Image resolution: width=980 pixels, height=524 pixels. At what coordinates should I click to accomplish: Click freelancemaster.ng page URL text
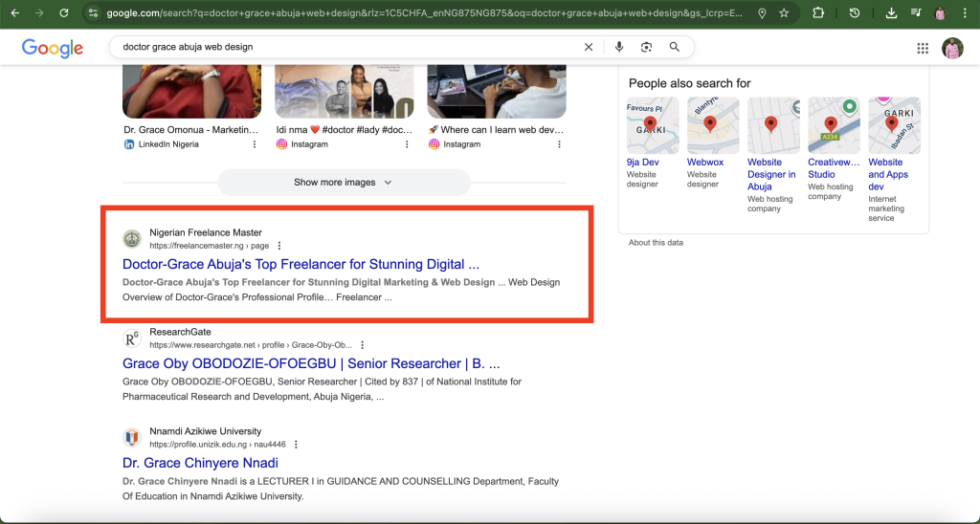[209, 246]
